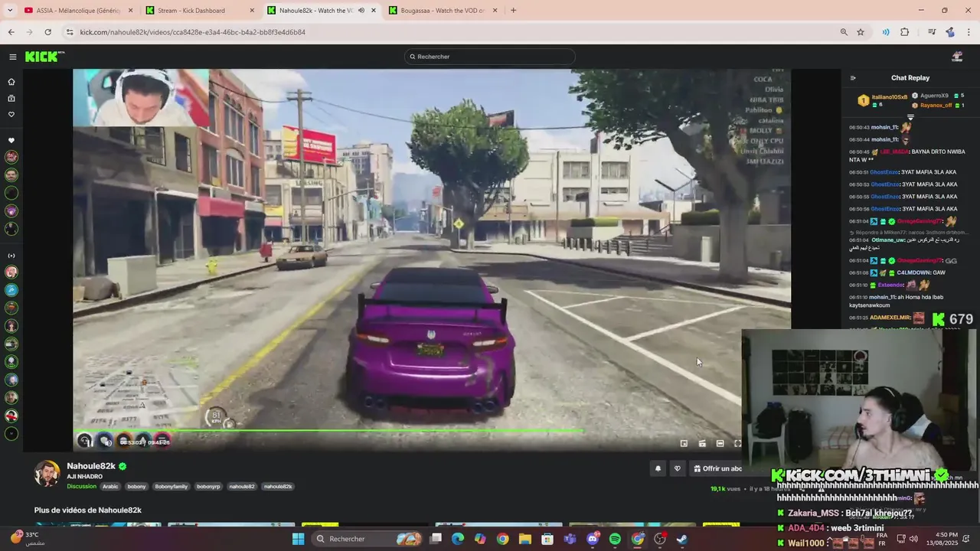The height and width of the screenshot is (551, 980).
Task: Open the Windows Start menu
Action: coord(298,539)
